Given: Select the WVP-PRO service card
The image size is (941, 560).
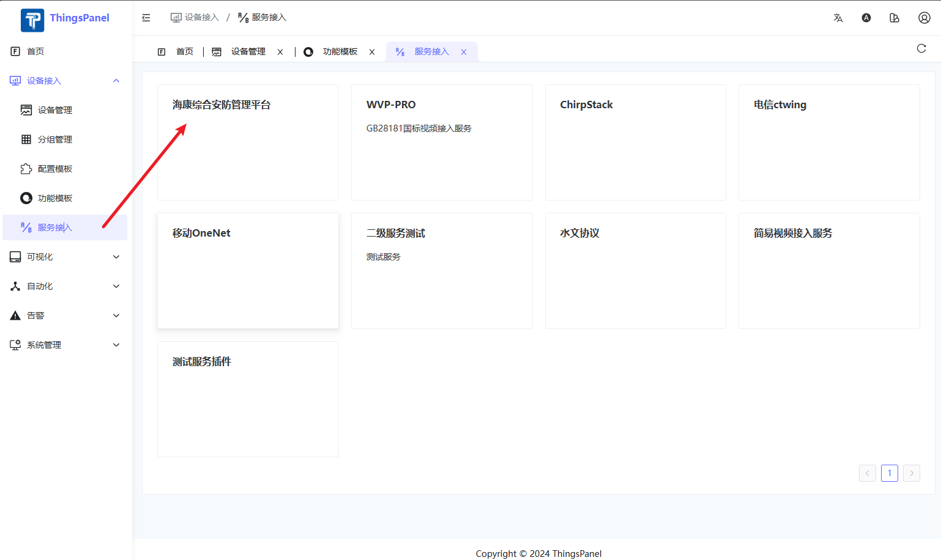Looking at the screenshot, I should click(x=441, y=142).
